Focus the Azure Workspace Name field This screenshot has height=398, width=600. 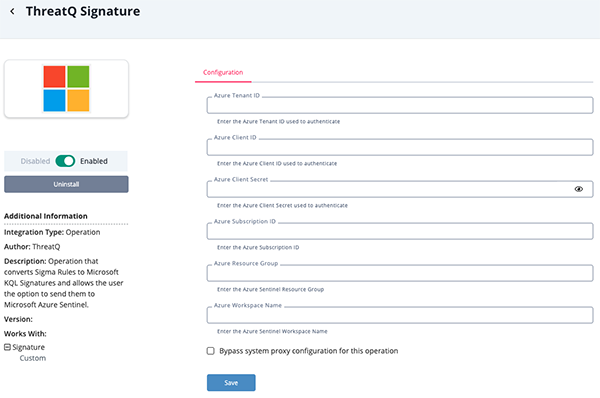click(x=400, y=315)
